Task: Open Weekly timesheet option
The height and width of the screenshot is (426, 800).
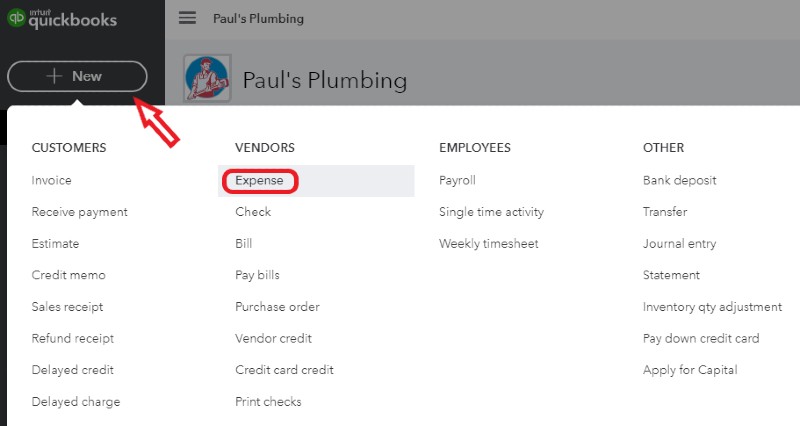Action: coord(489,244)
